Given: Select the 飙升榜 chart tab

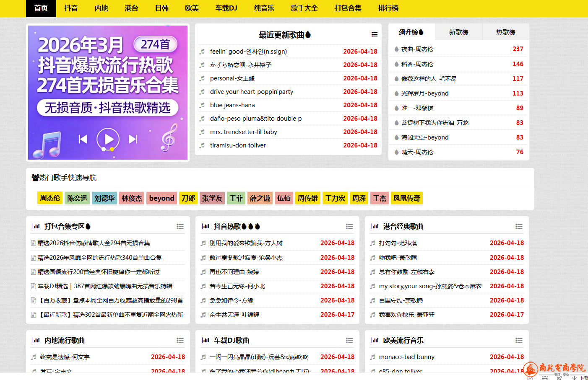Looking at the screenshot, I should click(411, 32).
